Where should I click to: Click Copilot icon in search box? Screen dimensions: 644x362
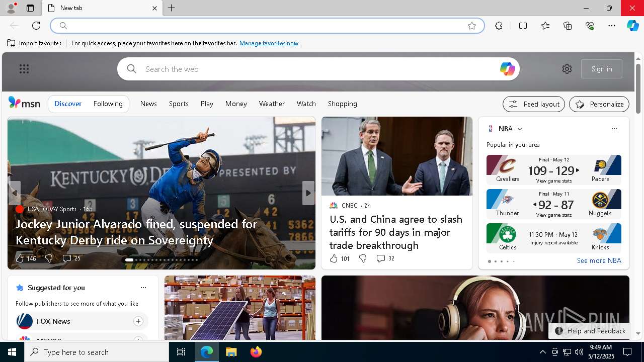coord(507,69)
